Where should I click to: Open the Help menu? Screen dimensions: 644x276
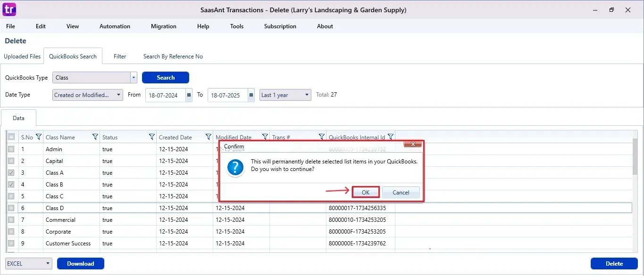[203, 26]
